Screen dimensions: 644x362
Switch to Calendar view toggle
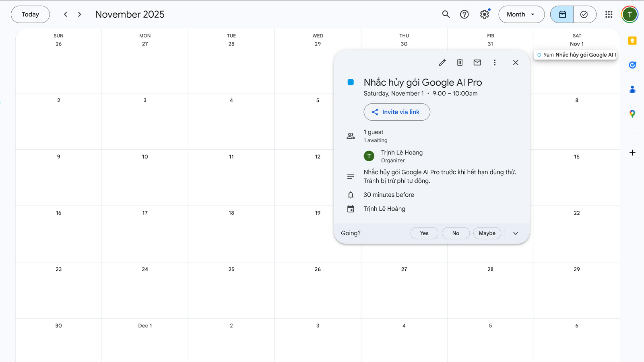pyautogui.click(x=562, y=14)
